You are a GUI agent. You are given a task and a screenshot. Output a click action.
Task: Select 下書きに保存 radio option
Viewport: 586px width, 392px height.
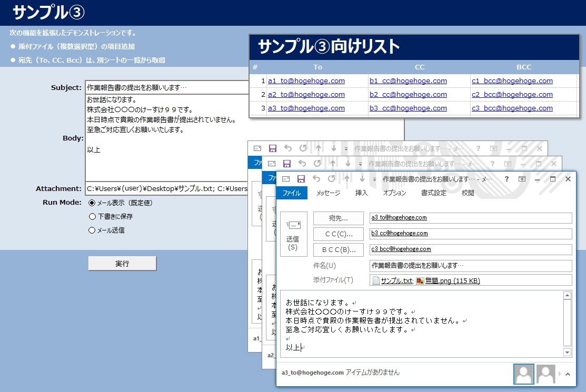(x=92, y=217)
